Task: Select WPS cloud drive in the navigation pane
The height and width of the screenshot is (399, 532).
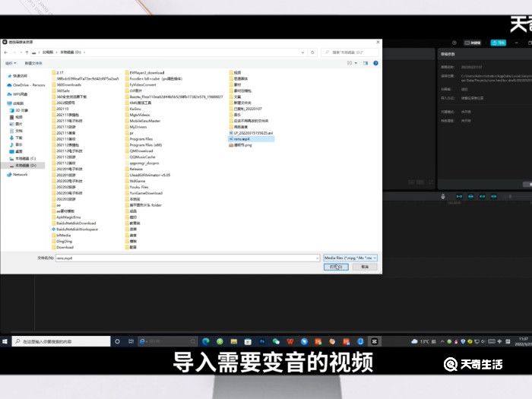Action: (x=17, y=94)
